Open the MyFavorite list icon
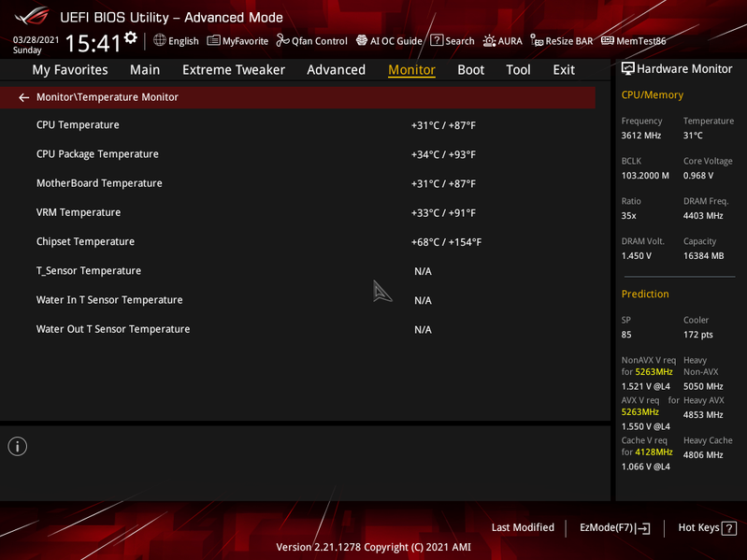 click(x=213, y=40)
